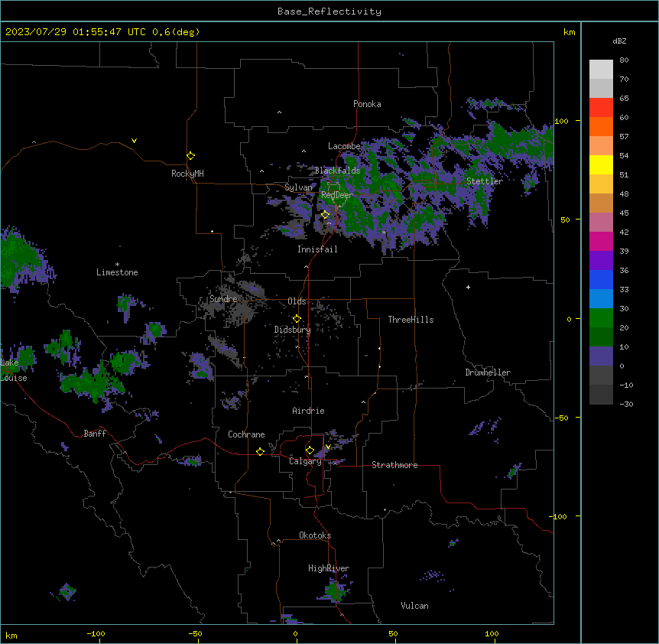Viewport: 659px width, 644px height.
Task: Click the white plus marker north of Drumheller
Action: point(468,287)
